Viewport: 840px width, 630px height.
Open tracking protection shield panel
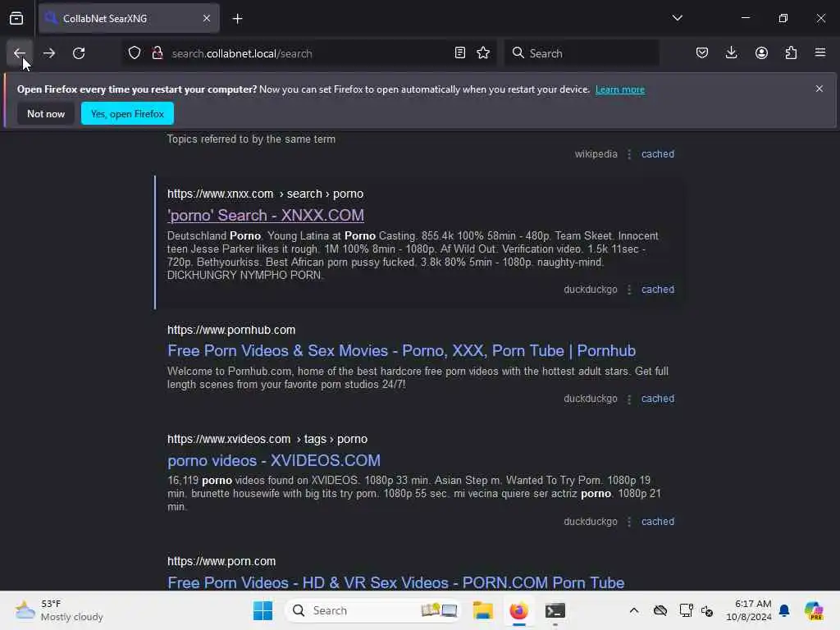[135, 53]
